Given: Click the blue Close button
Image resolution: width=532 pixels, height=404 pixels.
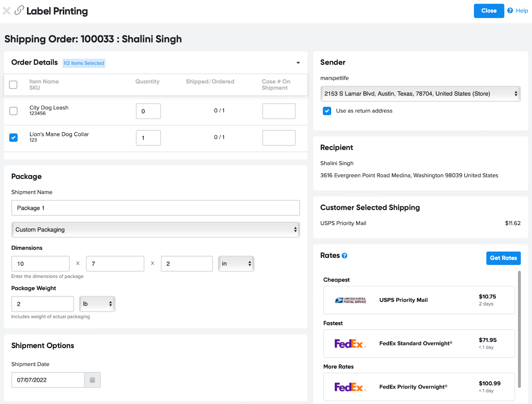Looking at the screenshot, I should click(x=488, y=11).
